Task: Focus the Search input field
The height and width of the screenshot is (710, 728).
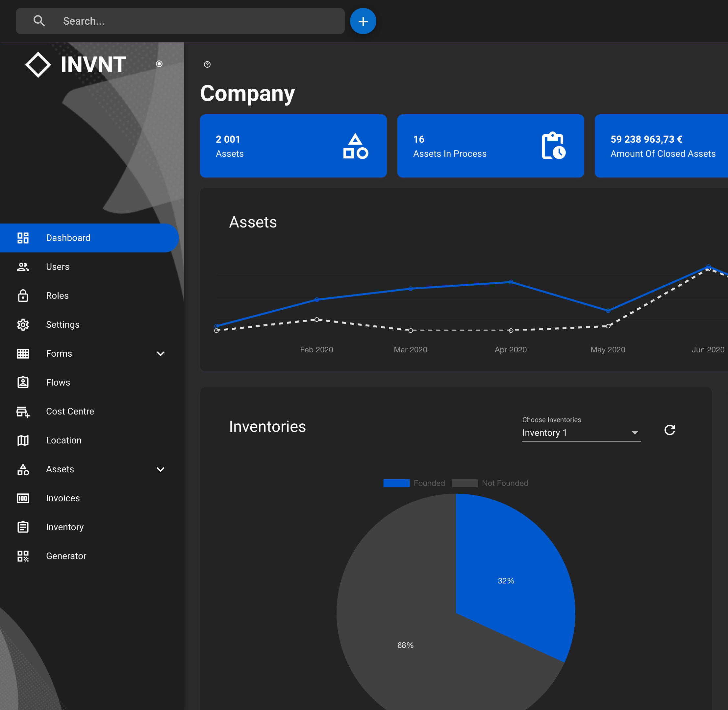Action: pyautogui.click(x=198, y=21)
